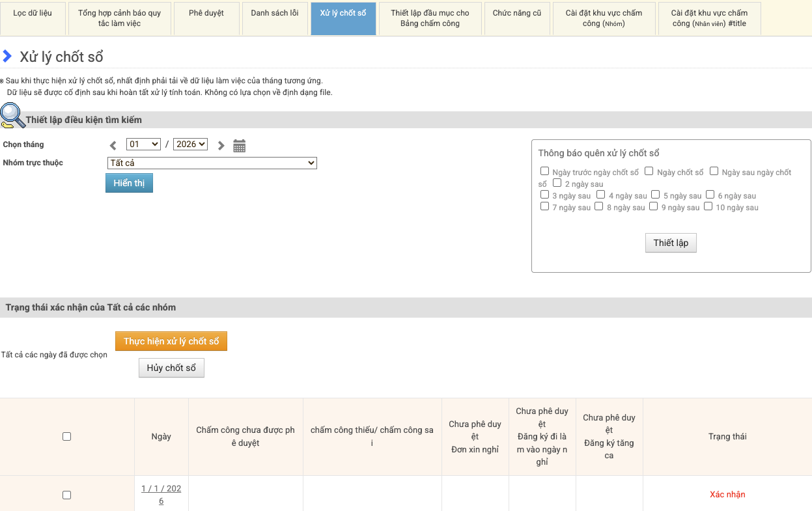Click the Thiết lập notification button
This screenshot has height=511, width=812.
coord(671,243)
